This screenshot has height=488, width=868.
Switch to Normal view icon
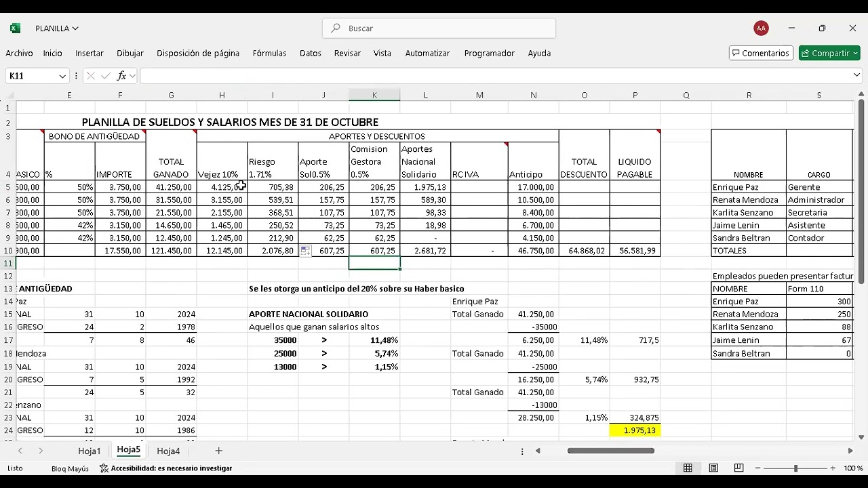tap(688, 468)
